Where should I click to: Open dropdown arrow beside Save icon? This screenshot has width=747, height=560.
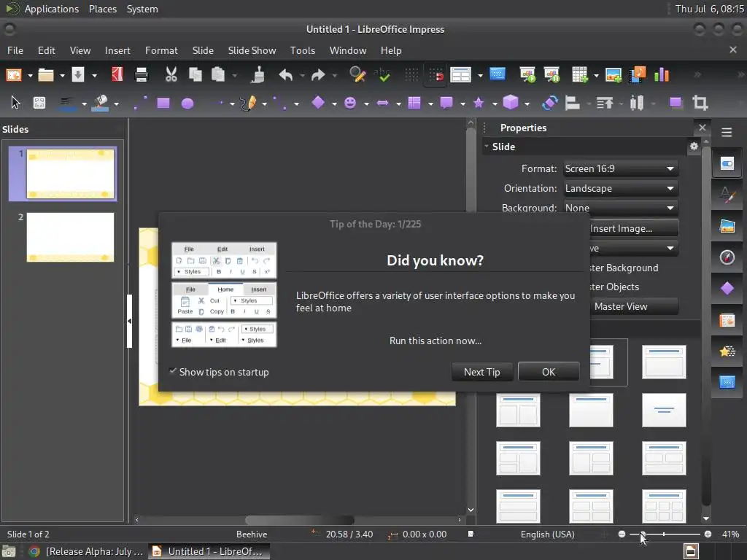tap(94, 75)
